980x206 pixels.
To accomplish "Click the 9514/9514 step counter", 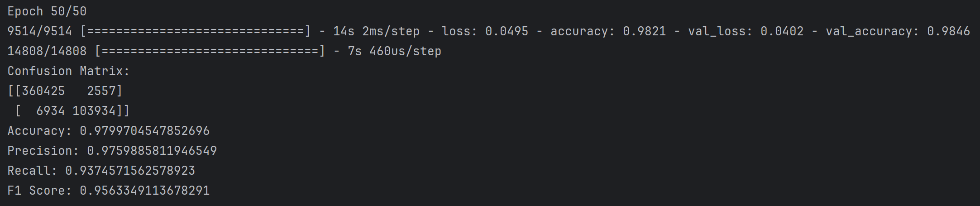I will point(39,31).
